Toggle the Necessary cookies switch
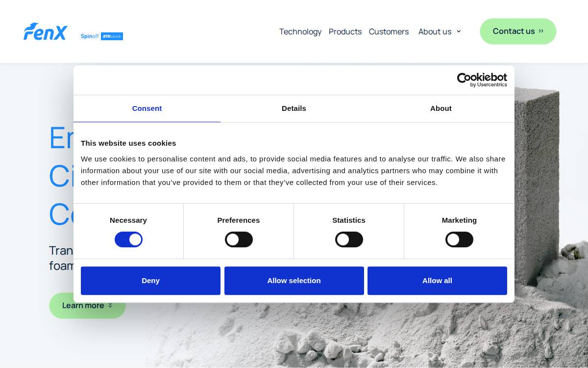The image size is (588, 368). [128, 239]
